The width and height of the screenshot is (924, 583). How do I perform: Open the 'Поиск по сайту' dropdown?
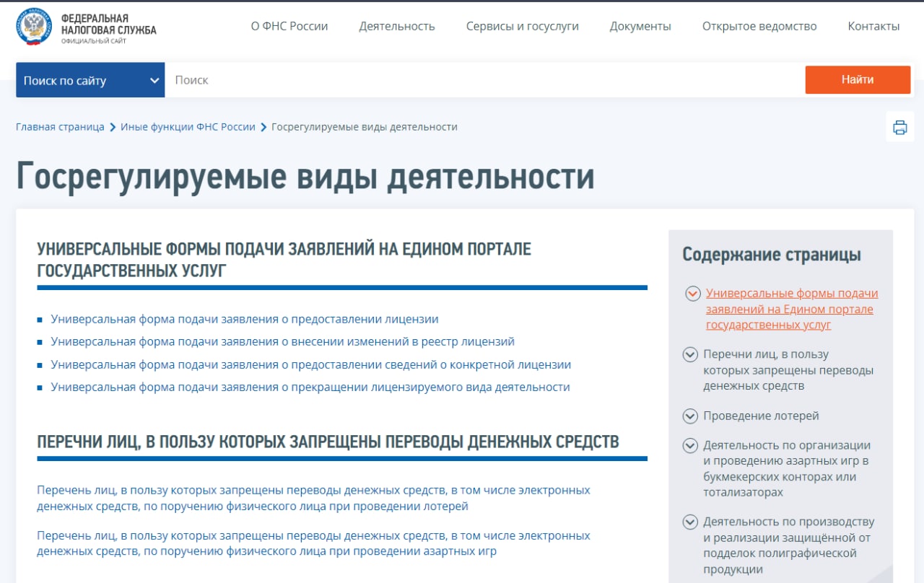(x=90, y=80)
